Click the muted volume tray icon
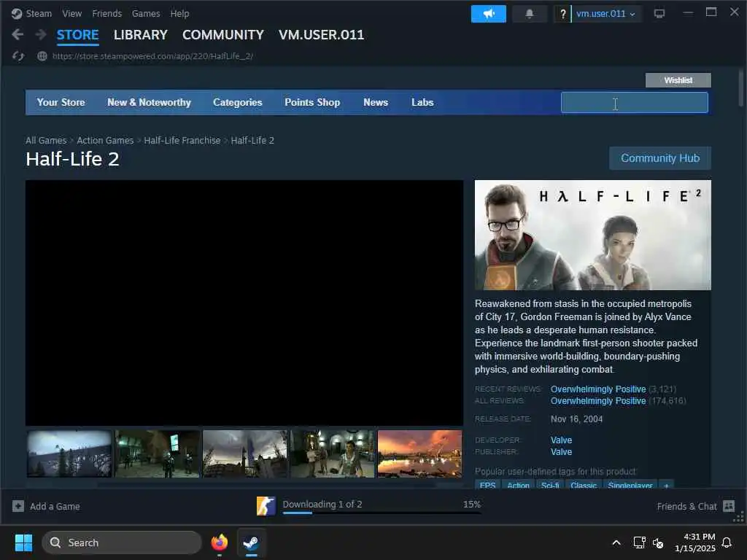 point(658,542)
